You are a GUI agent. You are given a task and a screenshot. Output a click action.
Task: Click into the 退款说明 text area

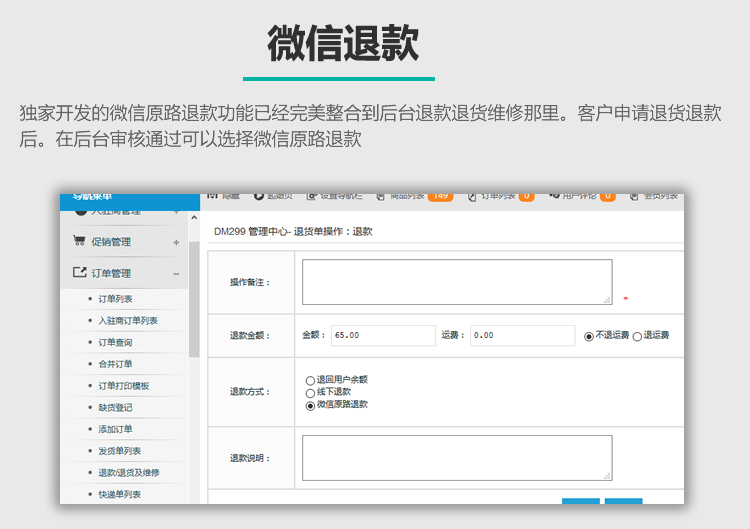tap(457, 458)
